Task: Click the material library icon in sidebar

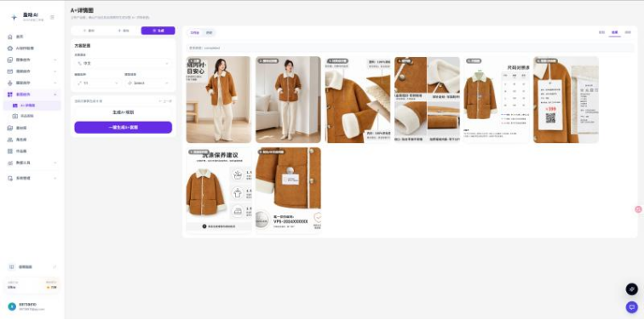Action: click(10, 128)
